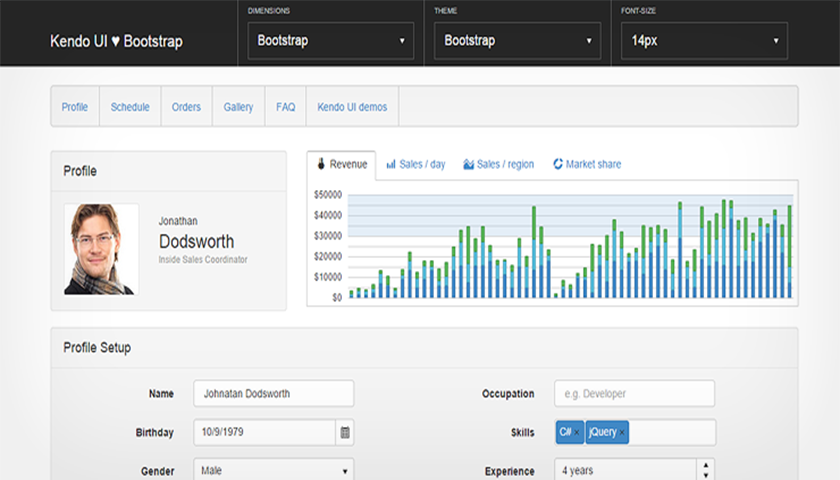Click the Name input field
This screenshot has height=480, width=840.
pos(273,393)
